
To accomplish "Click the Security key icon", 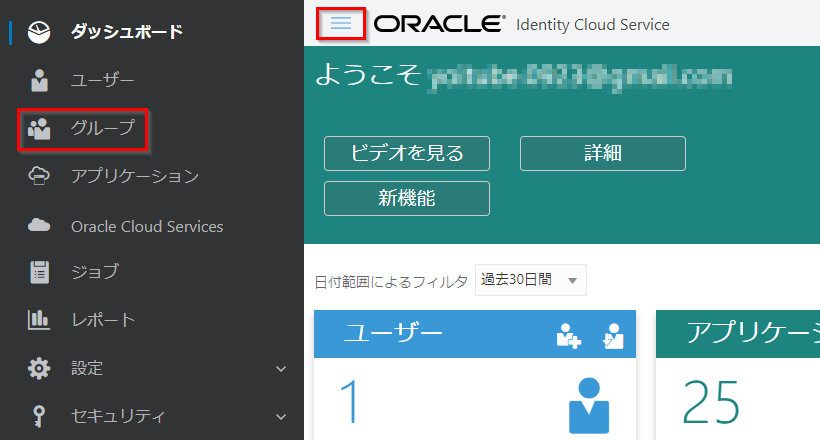I will pyautogui.click(x=39, y=416).
